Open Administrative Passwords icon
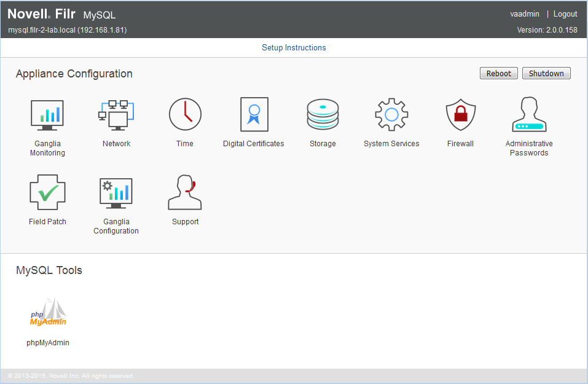Image resolution: width=588 pixels, height=384 pixels. click(x=529, y=114)
